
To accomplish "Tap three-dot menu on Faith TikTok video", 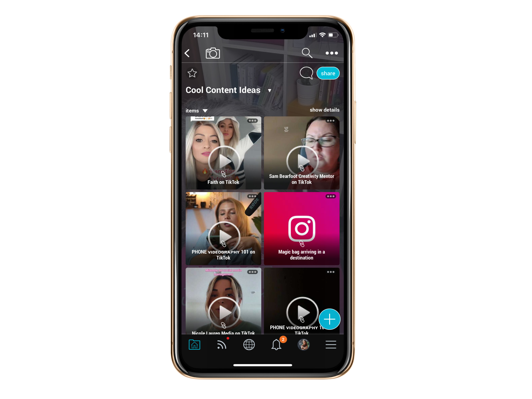I will [251, 121].
